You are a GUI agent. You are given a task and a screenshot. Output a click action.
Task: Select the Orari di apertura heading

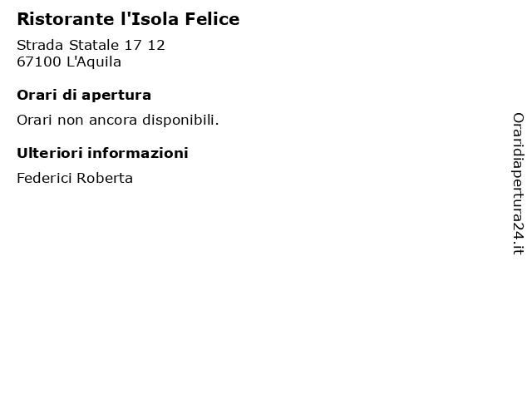pyautogui.click(x=84, y=96)
